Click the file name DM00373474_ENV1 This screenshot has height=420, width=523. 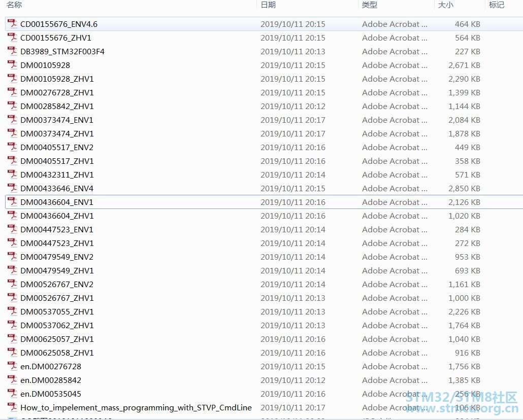[57, 120]
